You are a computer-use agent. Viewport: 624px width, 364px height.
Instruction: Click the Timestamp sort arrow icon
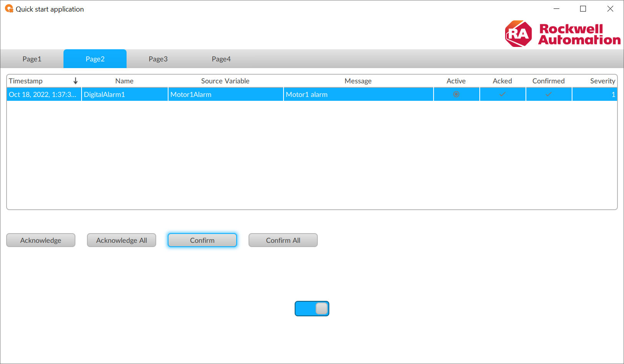(x=75, y=81)
